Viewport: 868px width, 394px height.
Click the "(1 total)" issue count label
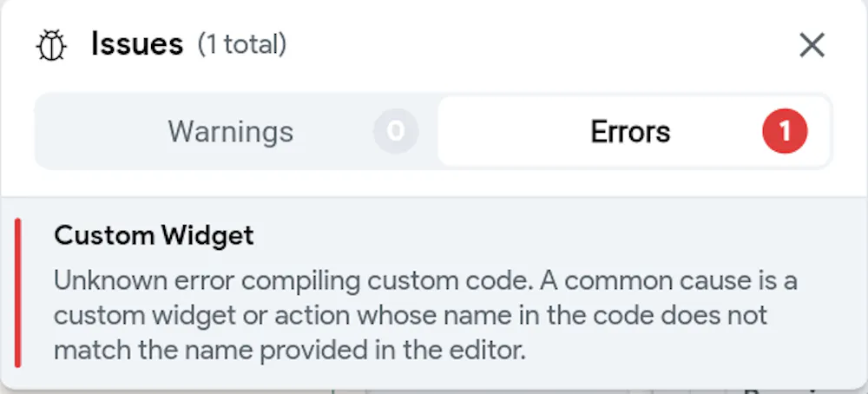(x=242, y=44)
